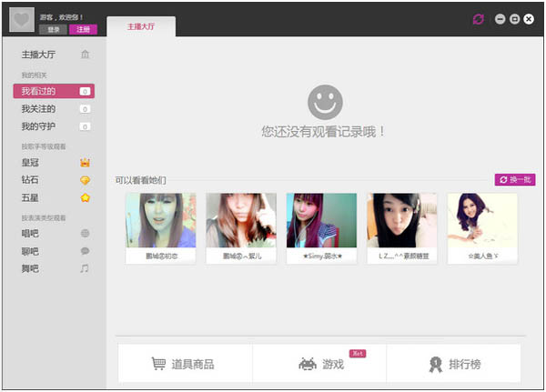
Task: Click the game invader icon
Action: click(x=308, y=364)
